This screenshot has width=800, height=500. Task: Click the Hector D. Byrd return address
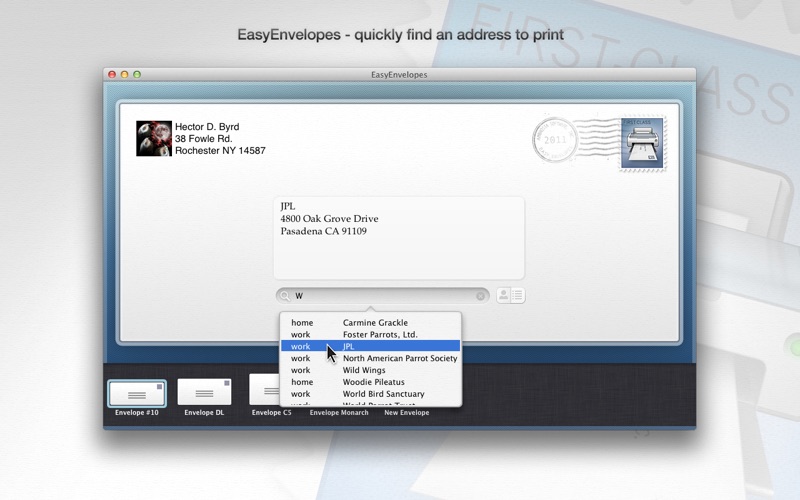point(220,139)
